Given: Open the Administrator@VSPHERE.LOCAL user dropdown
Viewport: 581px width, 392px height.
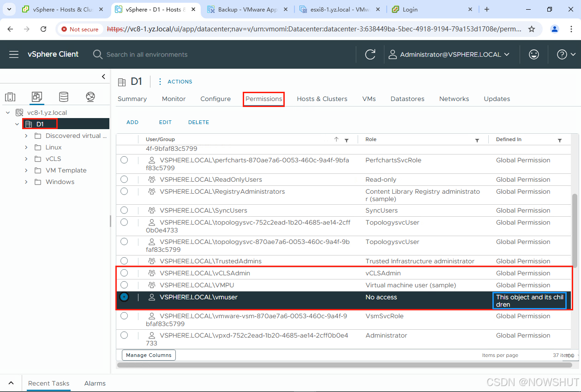Looking at the screenshot, I should coord(449,54).
